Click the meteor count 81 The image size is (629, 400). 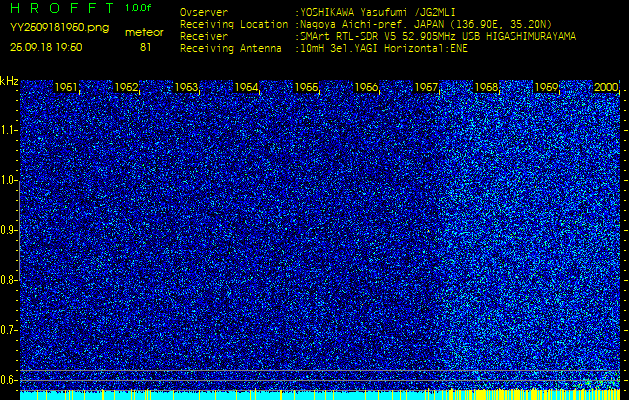pyautogui.click(x=145, y=47)
